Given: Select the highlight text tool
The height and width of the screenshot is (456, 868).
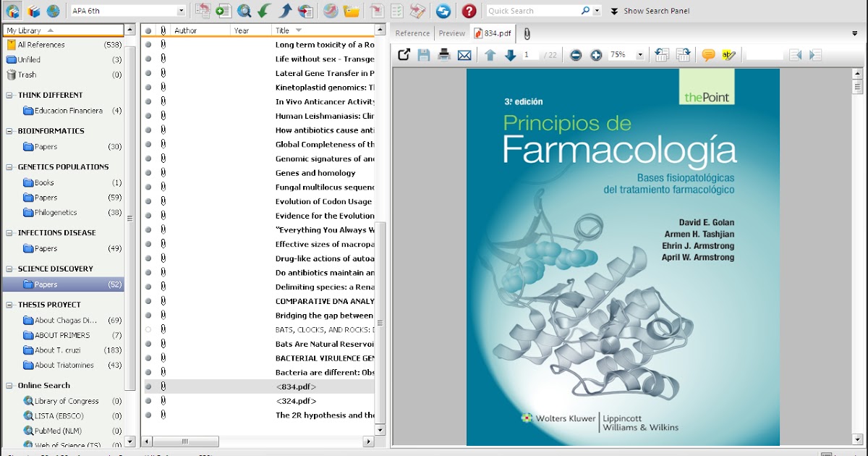Looking at the screenshot, I should click(728, 55).
